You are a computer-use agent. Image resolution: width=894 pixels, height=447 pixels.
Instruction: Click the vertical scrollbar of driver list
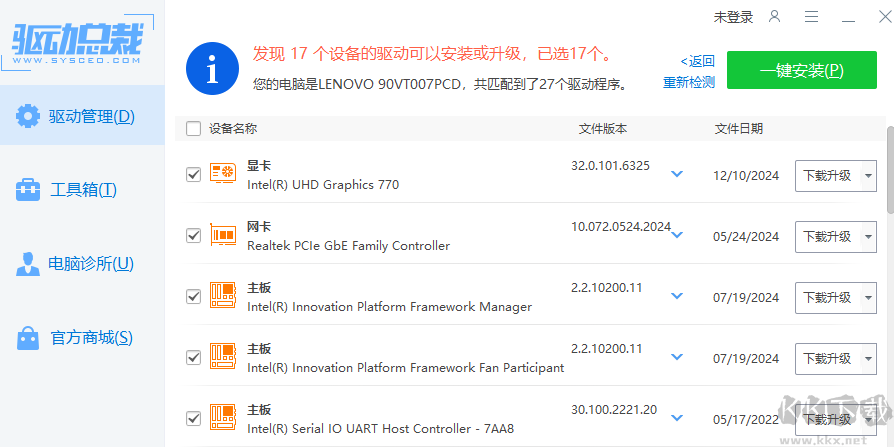pos(889,170)
